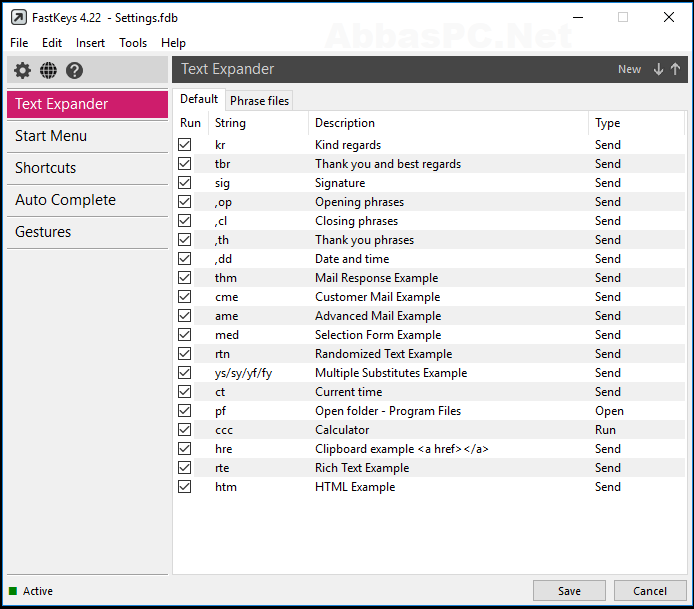Viewport: 694px width, 609px height.
Task: Toggle checkbox for Thank you phrases
Action: 185,240
